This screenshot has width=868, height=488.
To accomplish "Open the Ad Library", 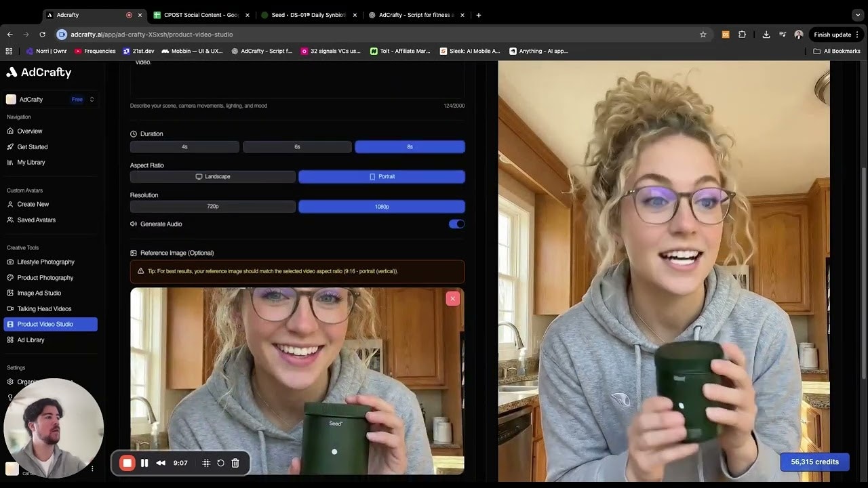I will (31, 340).
